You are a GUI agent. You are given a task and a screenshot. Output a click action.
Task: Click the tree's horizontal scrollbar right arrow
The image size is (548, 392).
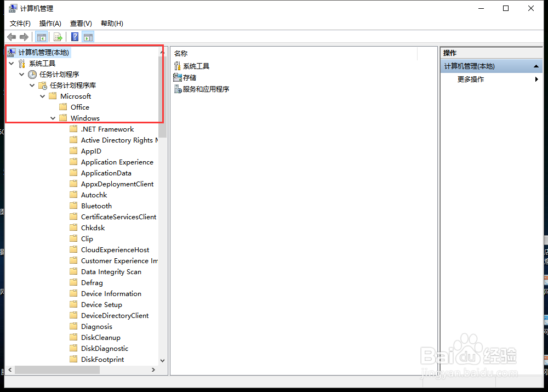(153, 370)
